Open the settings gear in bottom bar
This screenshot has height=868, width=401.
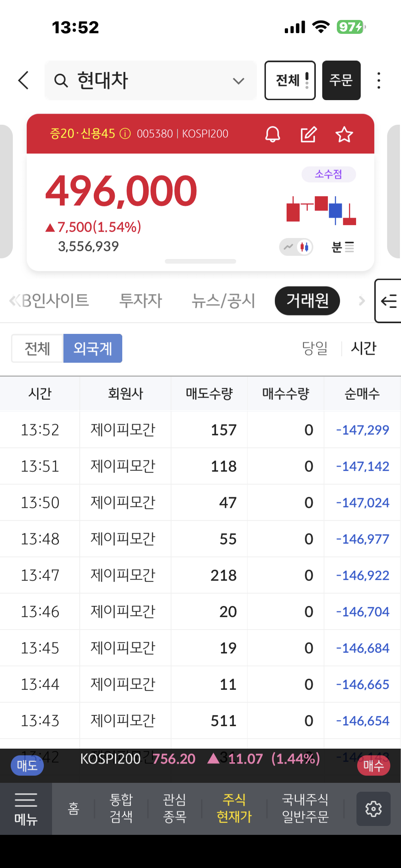click(x=373, y=809)
